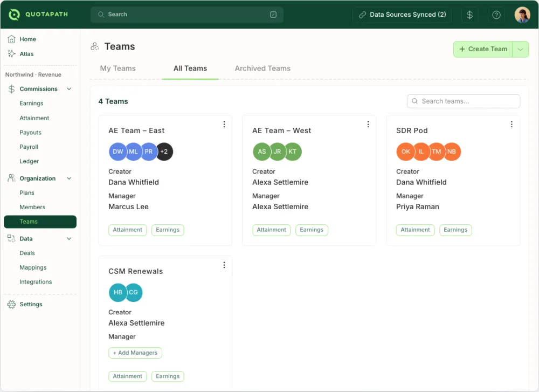Open CSM Renewals three-dot menu
The image size is (539, 392).
224,265
